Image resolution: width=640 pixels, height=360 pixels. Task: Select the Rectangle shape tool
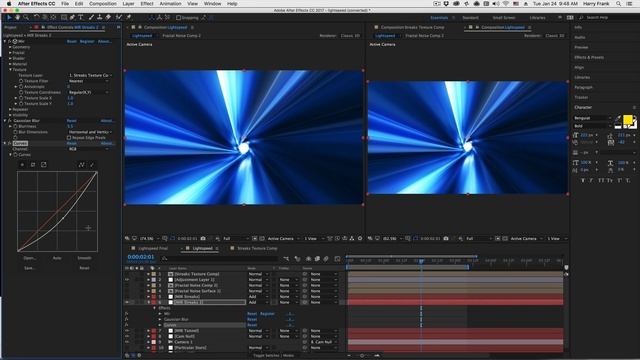tap(64, 18)
